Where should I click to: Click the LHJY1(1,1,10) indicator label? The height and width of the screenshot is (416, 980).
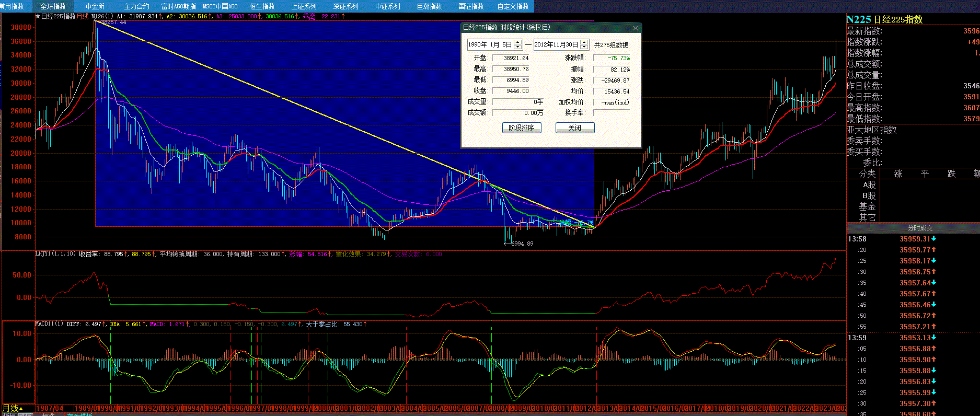[55, 254]
